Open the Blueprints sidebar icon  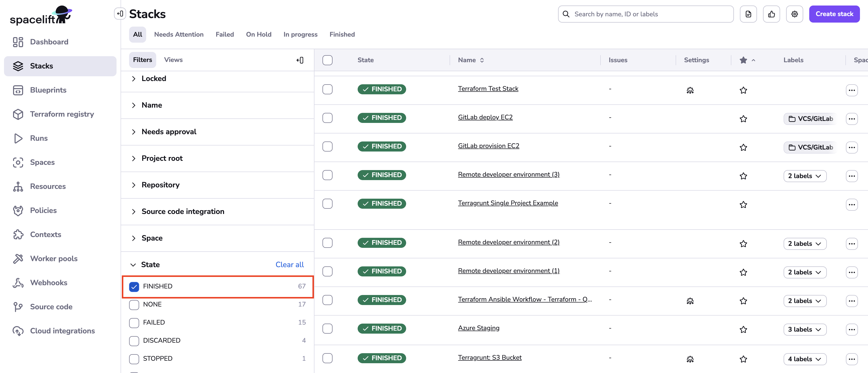point(18,90)
